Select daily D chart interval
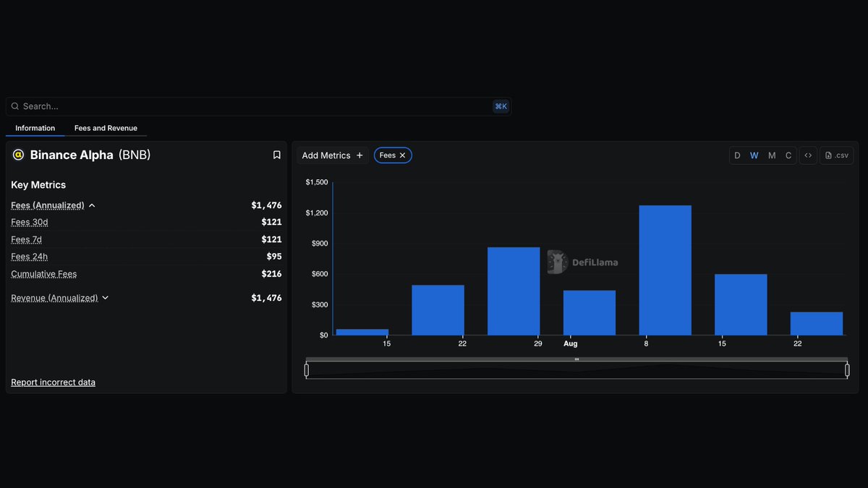 pyautogui.click(x=737, y=155)
